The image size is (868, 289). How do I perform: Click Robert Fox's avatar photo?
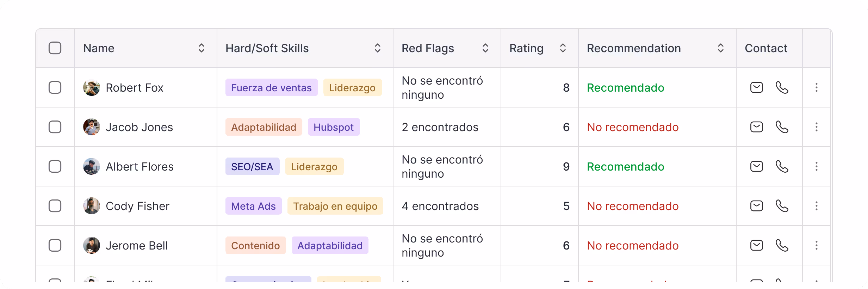tap(92, 87)
